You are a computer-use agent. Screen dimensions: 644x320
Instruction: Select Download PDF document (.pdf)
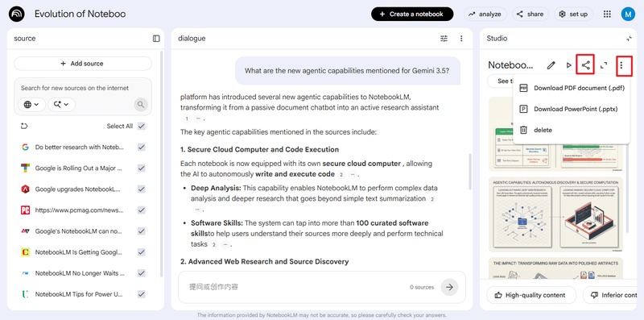[572, 88]
